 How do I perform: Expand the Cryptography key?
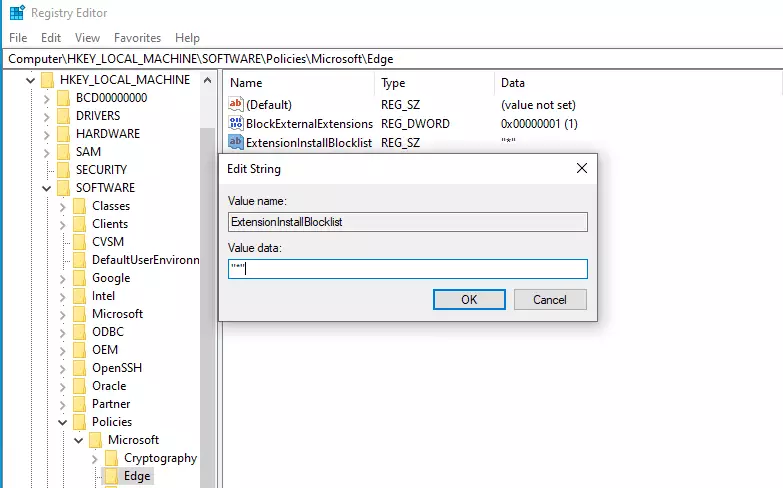[94, 459]
